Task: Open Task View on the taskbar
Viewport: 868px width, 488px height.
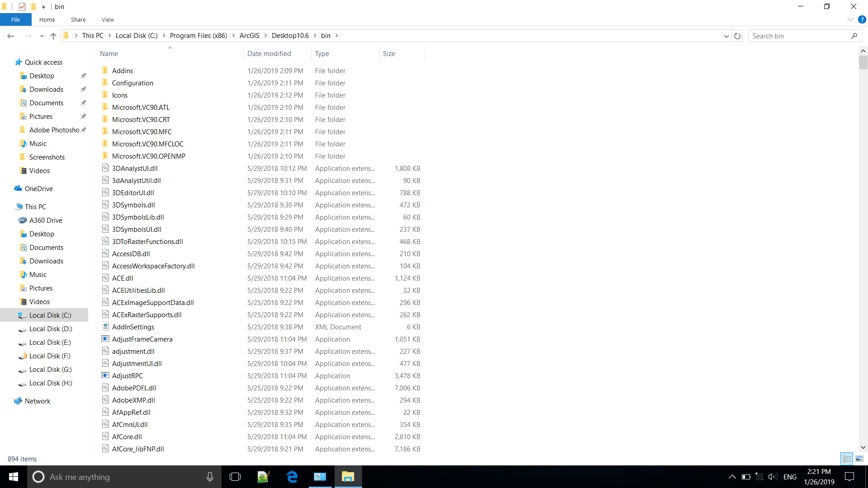Action: pyautogui.click(x=235, y=477)
